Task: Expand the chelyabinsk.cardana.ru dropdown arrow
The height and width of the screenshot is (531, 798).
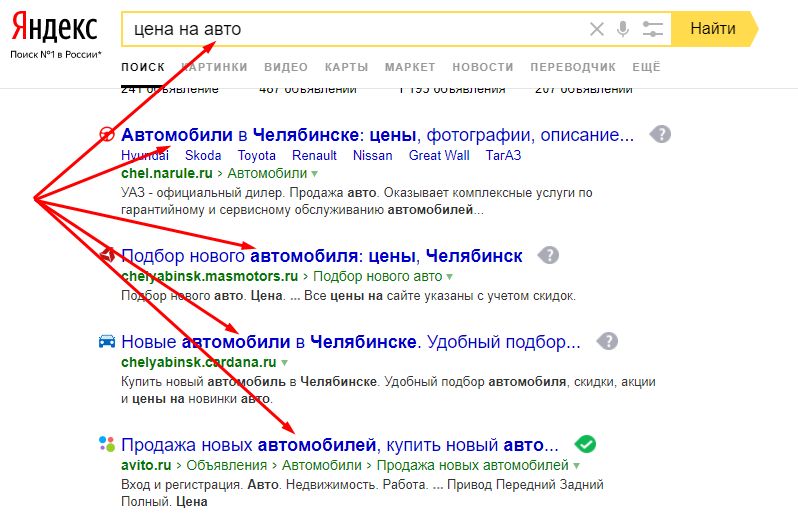Action: pos(284,363)
